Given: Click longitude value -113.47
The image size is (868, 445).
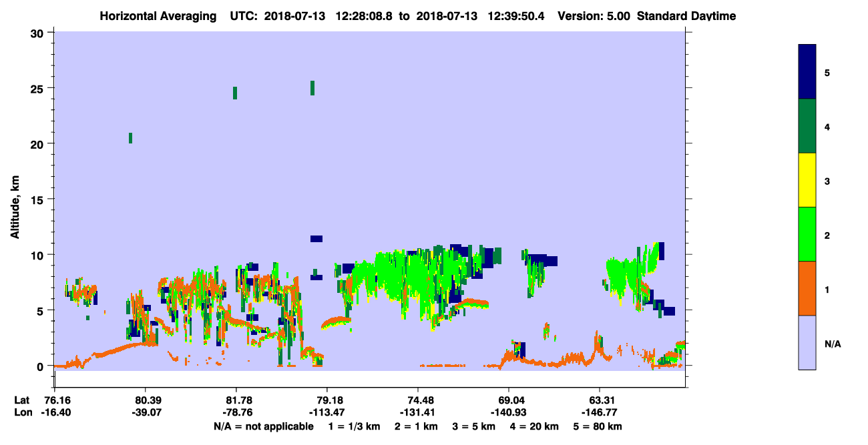Looking at the screenshot, I should [x=327, y=413].
